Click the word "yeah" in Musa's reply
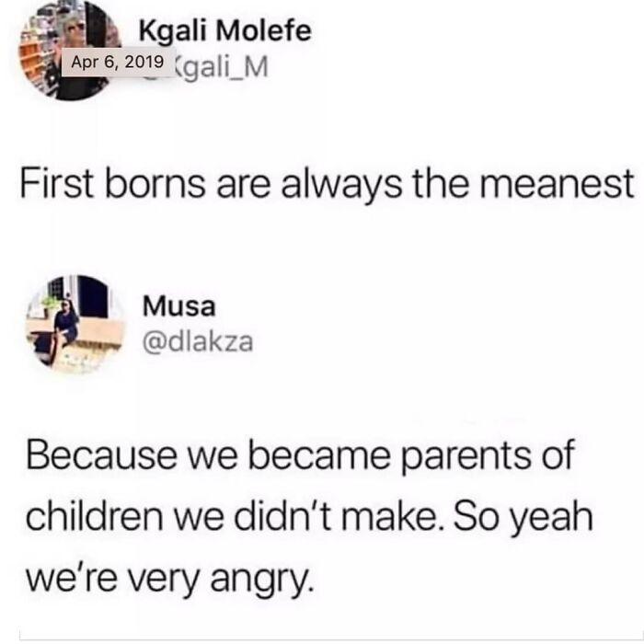This screenshot has height=644, width=644. coord(552,512)
